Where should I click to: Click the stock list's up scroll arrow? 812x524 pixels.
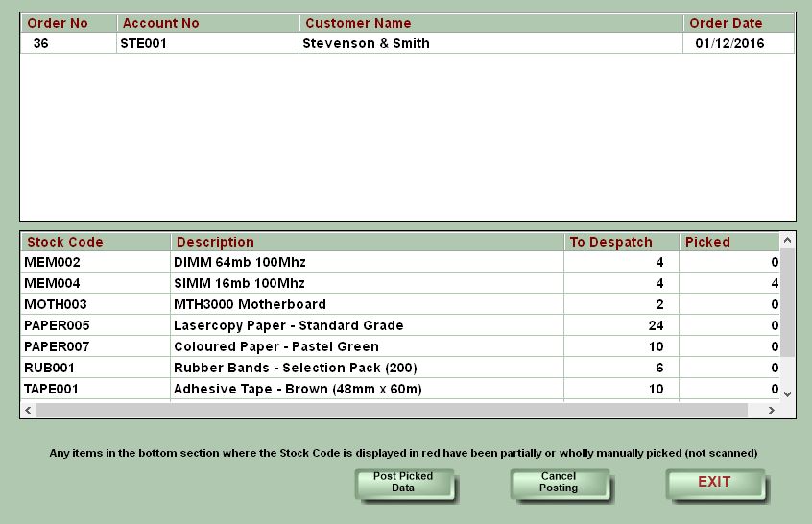point(787,240)
